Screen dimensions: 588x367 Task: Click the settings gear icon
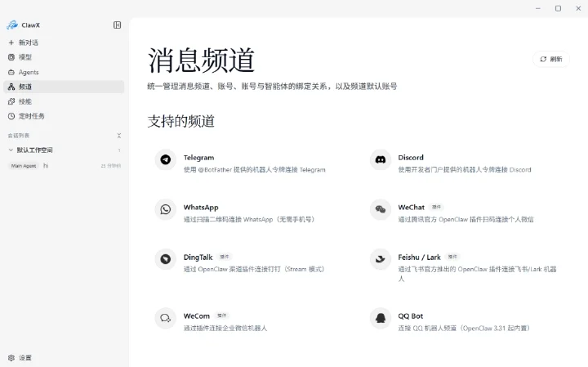click(11, 358)
